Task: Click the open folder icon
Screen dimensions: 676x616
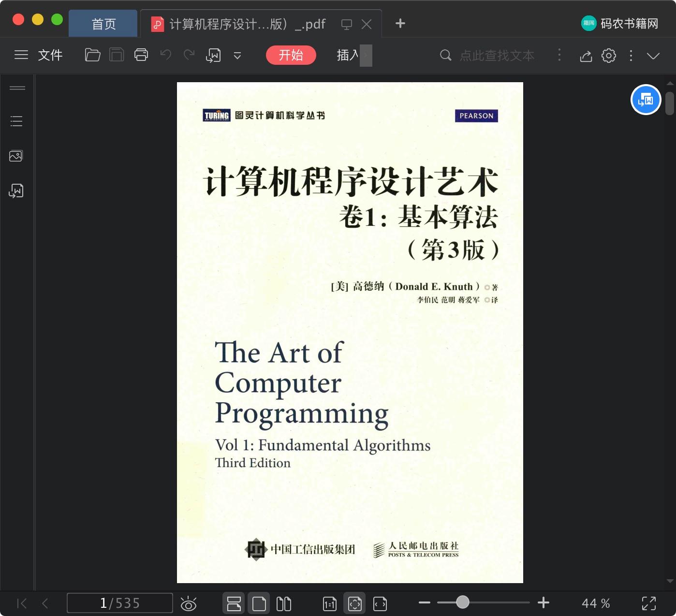Action: point(92,55)
